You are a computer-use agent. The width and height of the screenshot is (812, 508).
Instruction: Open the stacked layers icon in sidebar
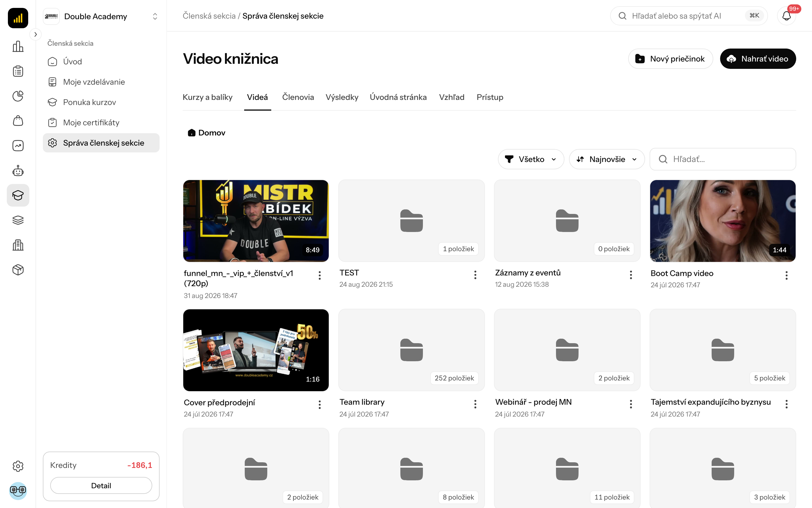[x=18, y=220]
